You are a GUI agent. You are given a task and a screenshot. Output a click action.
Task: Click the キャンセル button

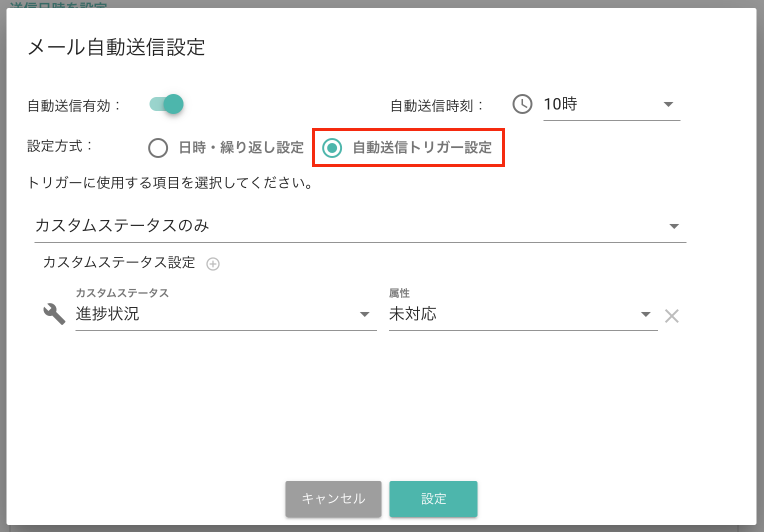333,499
